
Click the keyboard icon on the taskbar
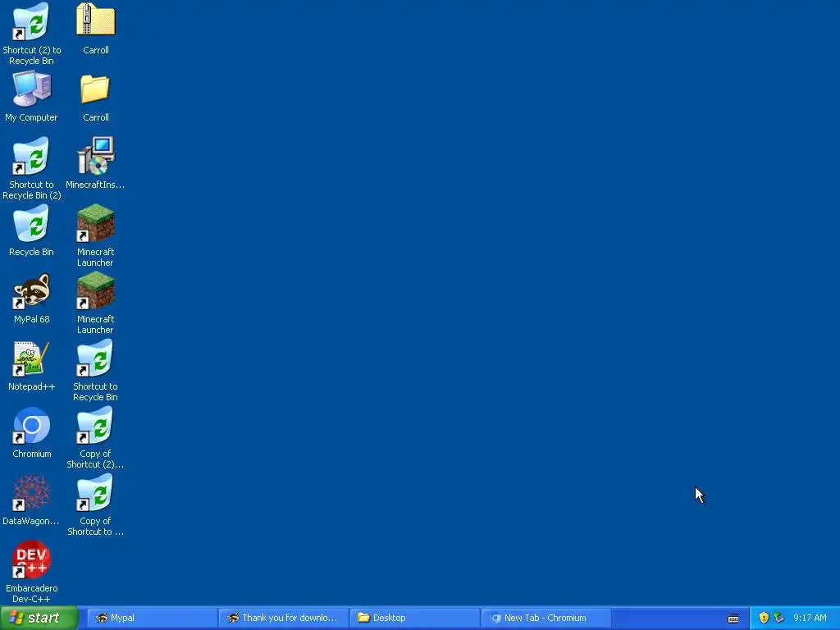tap(733, 619)
